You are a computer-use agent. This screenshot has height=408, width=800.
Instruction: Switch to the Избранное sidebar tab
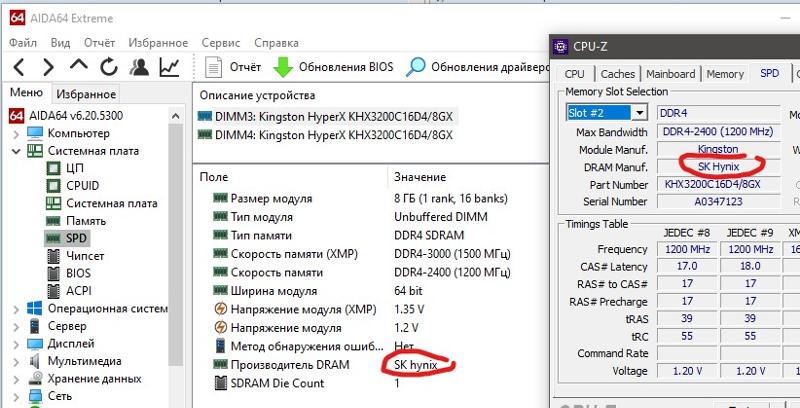pyautogui.click(x=86, y=94)
